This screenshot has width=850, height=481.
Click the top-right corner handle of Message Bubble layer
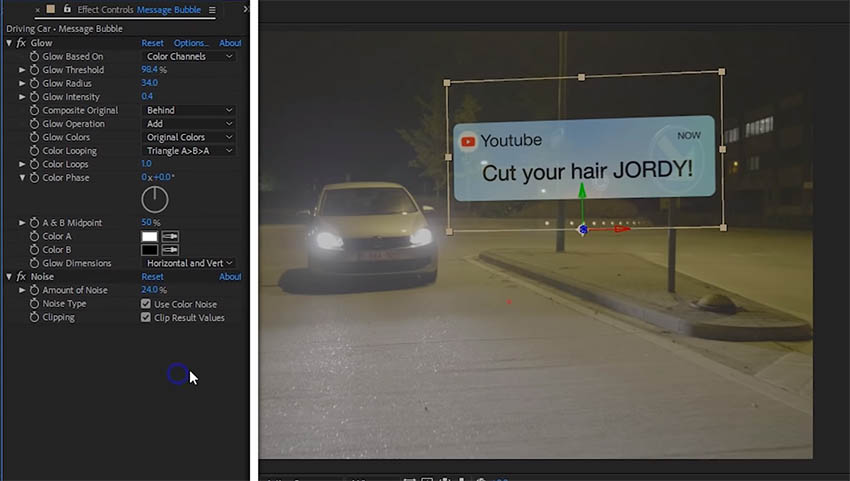722,72
